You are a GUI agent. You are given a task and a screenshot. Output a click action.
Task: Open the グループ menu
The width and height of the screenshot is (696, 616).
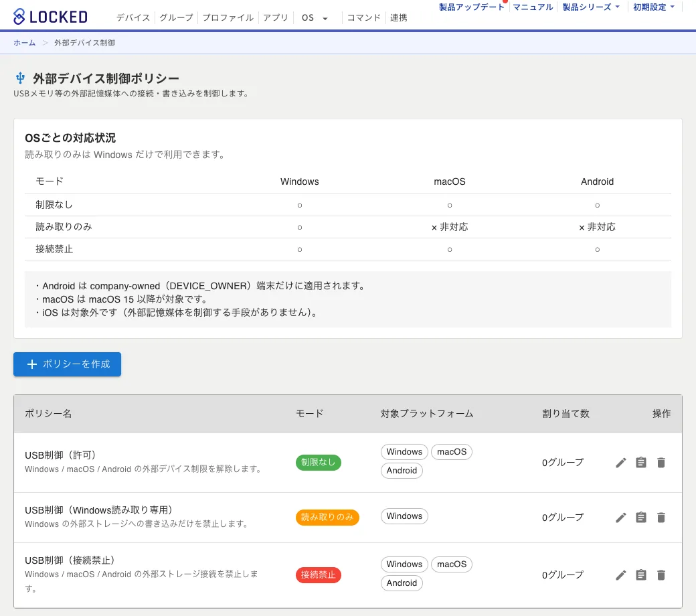click(x=176, y=18)
